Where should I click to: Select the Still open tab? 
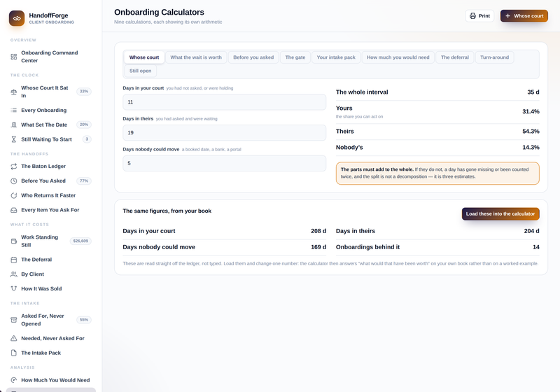(x=140, y=71)
